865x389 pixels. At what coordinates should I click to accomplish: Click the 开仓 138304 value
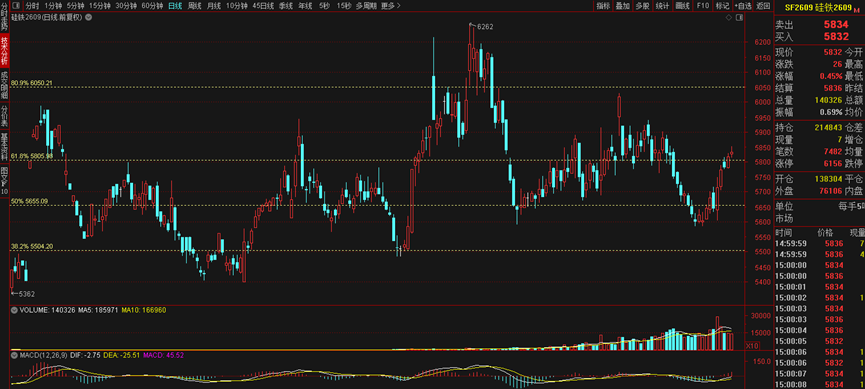point(828,179)
